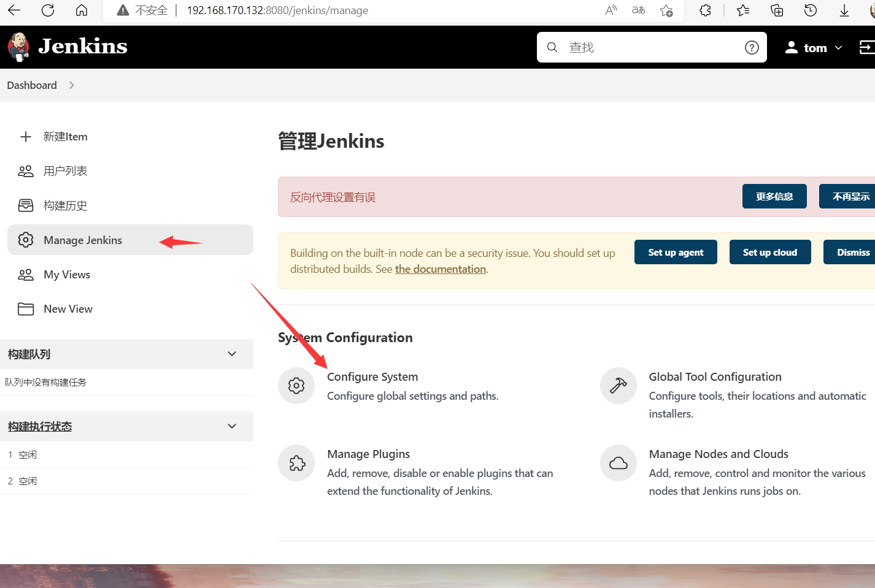Go to browser home page icon

click(x=82, y=10)
